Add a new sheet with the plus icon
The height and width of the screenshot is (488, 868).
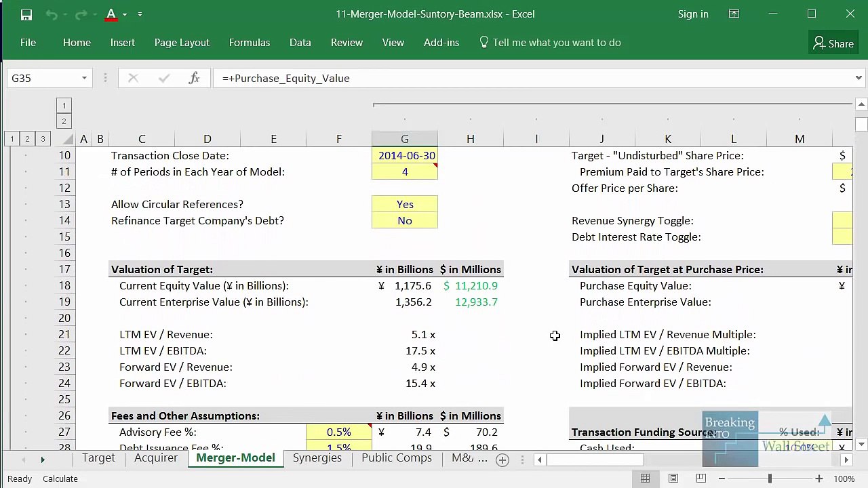click(502, 460)
